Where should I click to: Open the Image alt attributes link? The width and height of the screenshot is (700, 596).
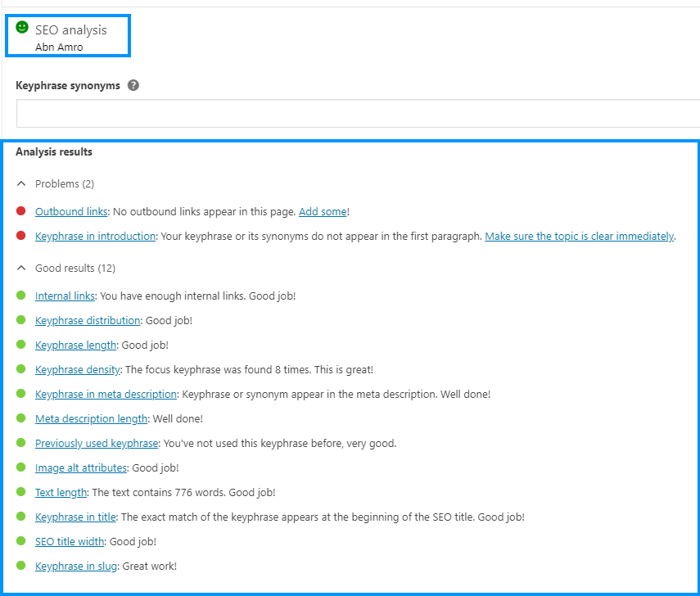[x=81, y=467]
